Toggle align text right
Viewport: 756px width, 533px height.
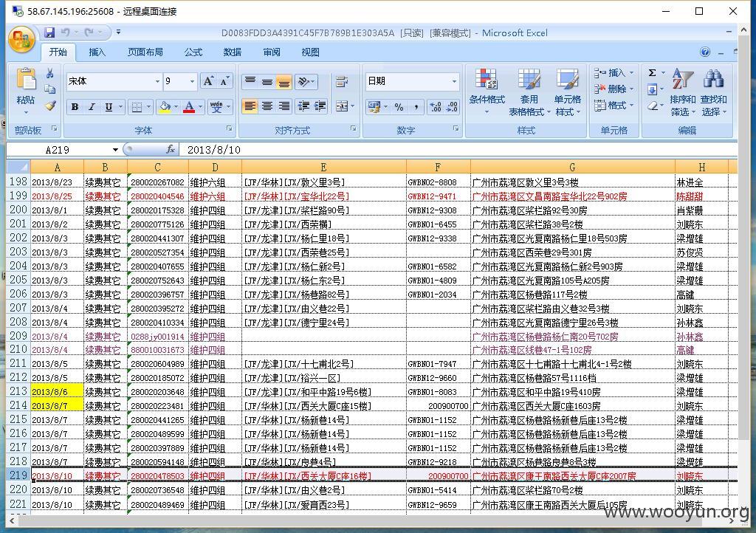284,106
